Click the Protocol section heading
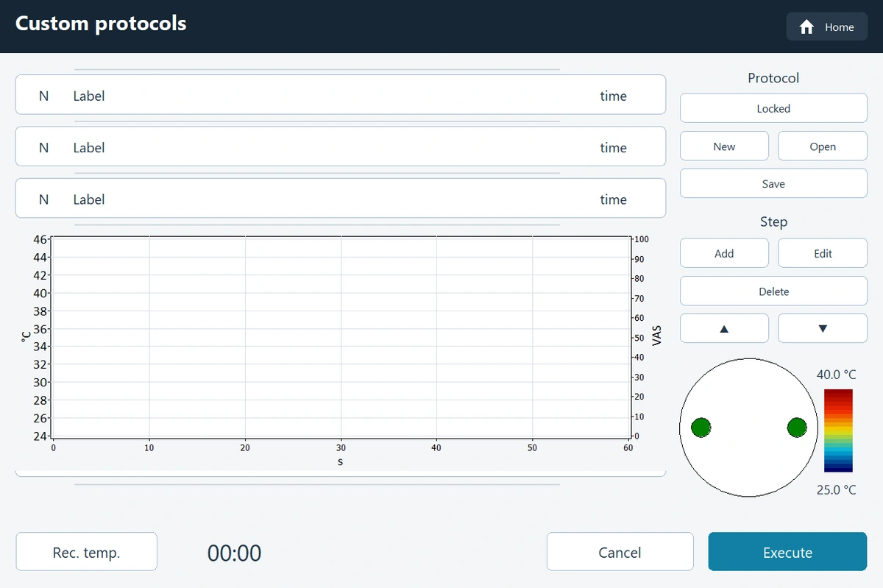Screen dimensions: 883x588 point(773,78)
